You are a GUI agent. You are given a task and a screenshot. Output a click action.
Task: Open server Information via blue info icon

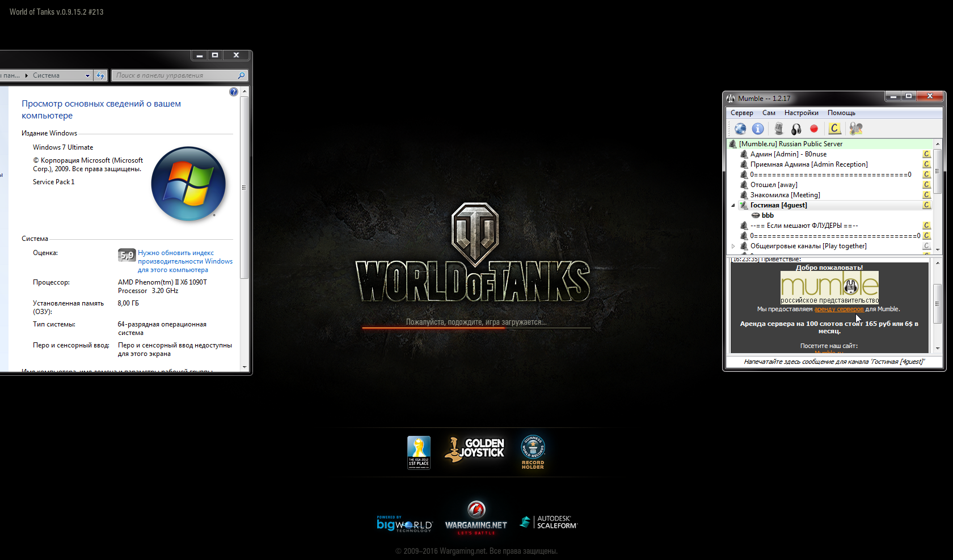[x=758, y=129]
